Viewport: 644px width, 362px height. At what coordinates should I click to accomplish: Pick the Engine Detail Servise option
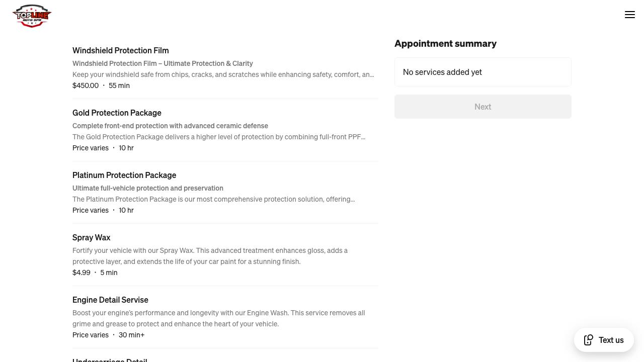(x=110, y=300)
